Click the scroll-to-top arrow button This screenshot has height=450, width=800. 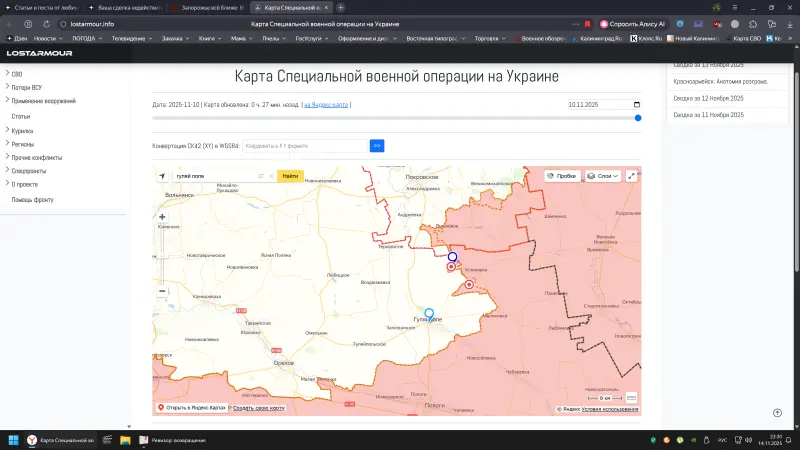tap(778, 412)
